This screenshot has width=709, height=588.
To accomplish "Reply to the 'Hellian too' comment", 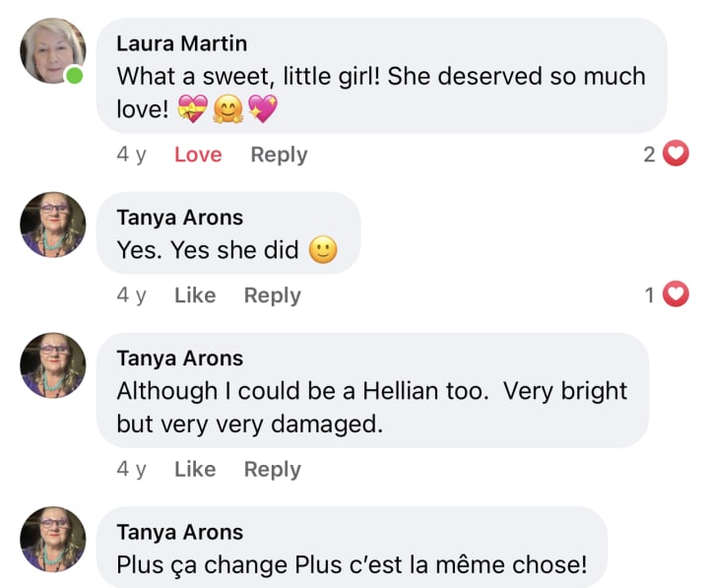I will [272, 470].
